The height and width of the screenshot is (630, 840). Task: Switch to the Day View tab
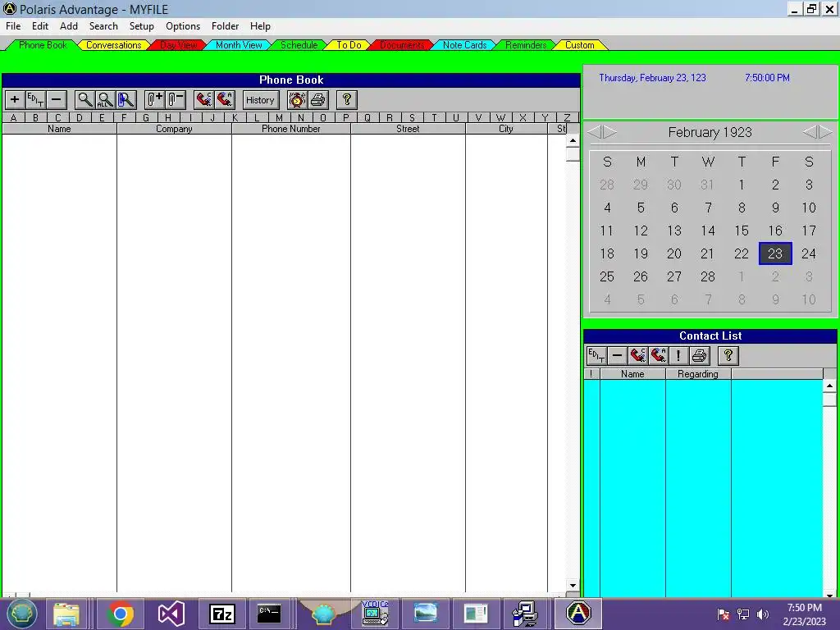[x=179, y=45]
